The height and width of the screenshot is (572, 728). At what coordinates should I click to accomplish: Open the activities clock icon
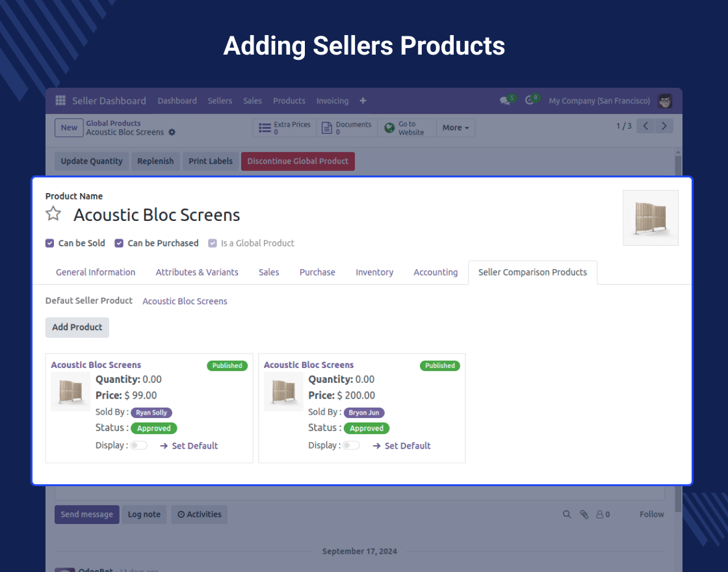[529, 100]
